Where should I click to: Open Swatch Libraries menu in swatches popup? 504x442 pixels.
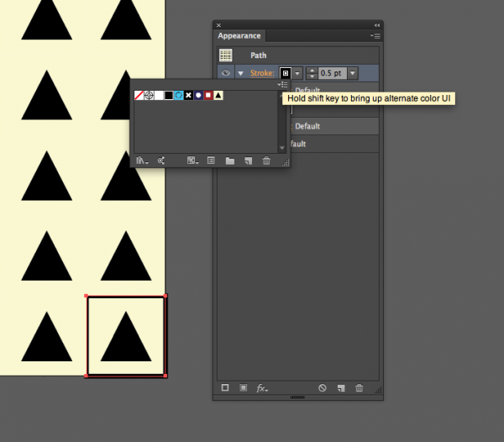142,160
